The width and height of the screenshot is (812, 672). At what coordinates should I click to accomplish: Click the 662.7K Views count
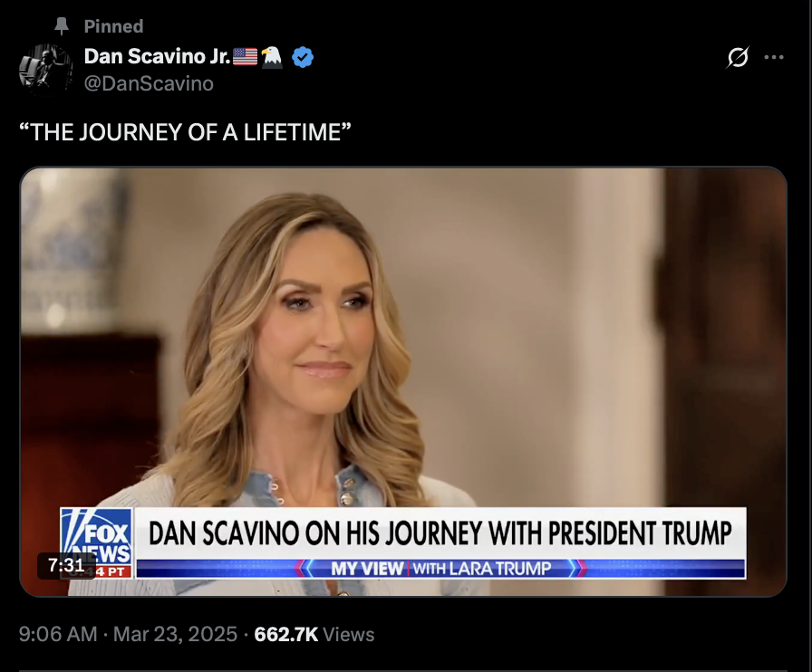tap(314, 634)
